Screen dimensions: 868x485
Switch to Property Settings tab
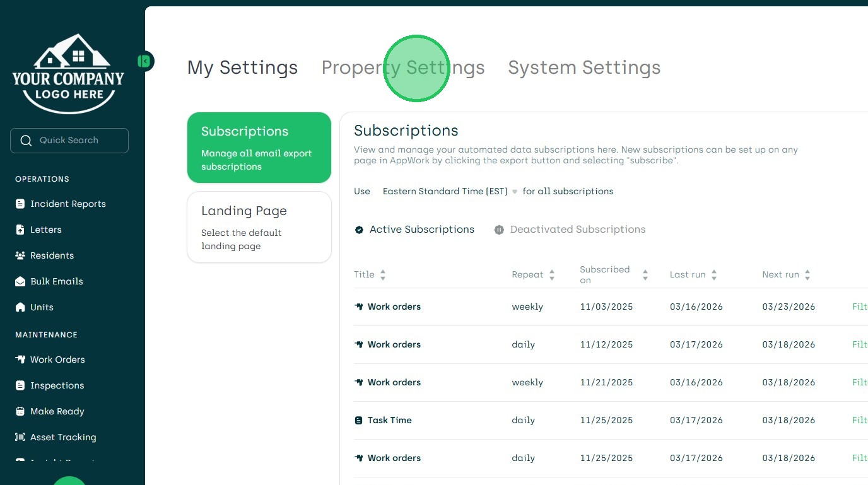[x=403, y=67]
